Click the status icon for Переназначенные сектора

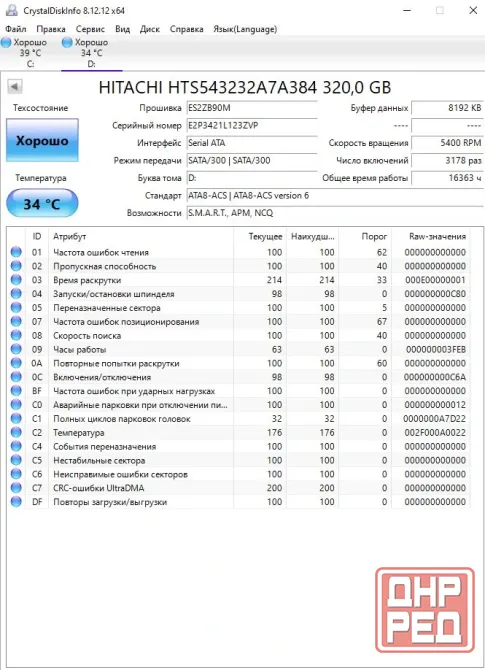tap(16, 308)
